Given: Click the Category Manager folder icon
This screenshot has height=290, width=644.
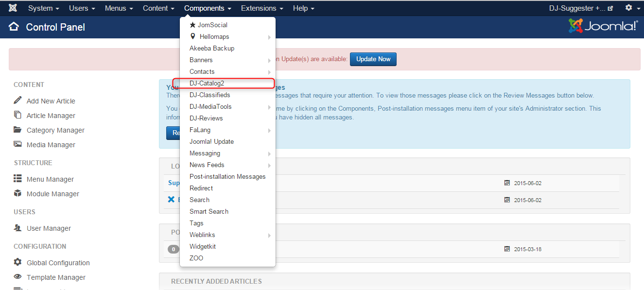Looking at the screenshot, I should coord(18,130).
